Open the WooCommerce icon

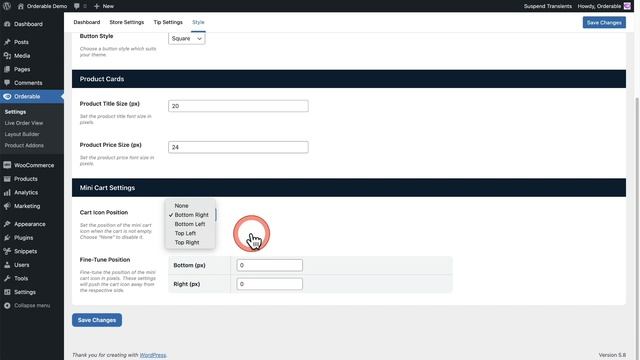7,165
